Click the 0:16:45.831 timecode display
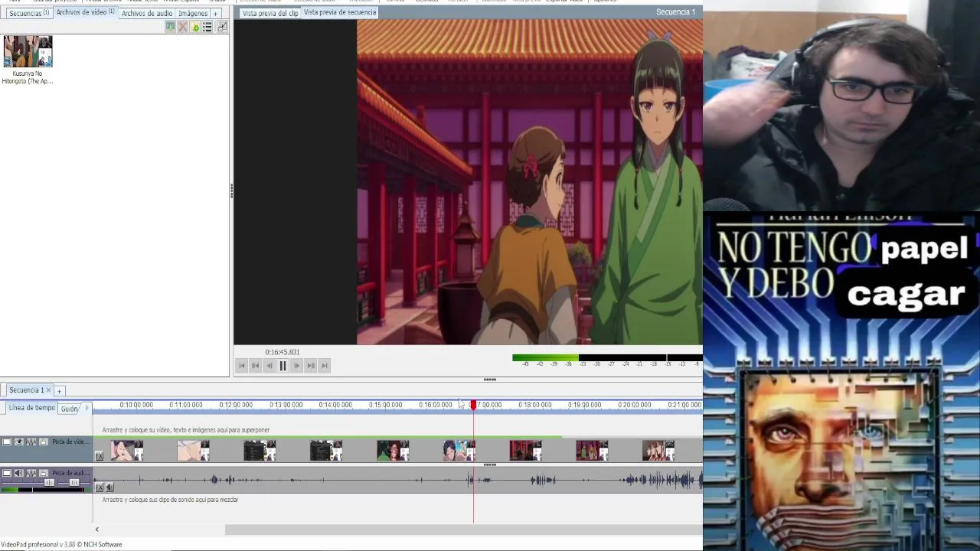The width and height of the screenshot is (980, 551). point(283,352)
